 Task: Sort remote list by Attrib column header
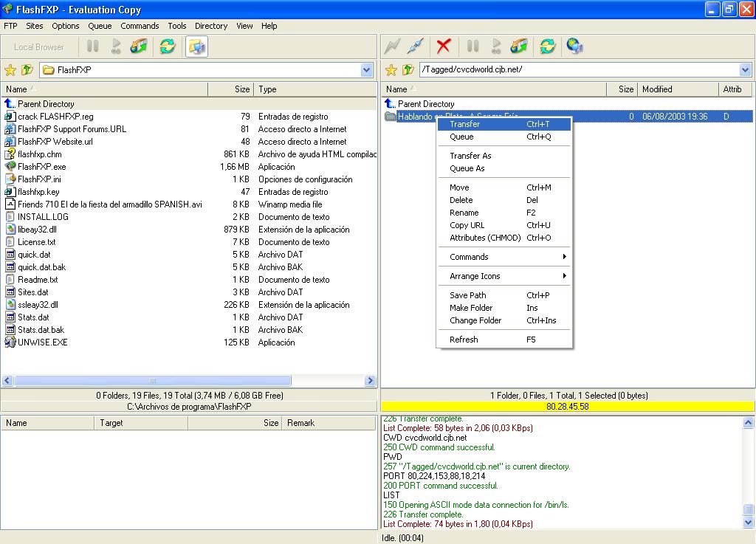pos(735,89)
